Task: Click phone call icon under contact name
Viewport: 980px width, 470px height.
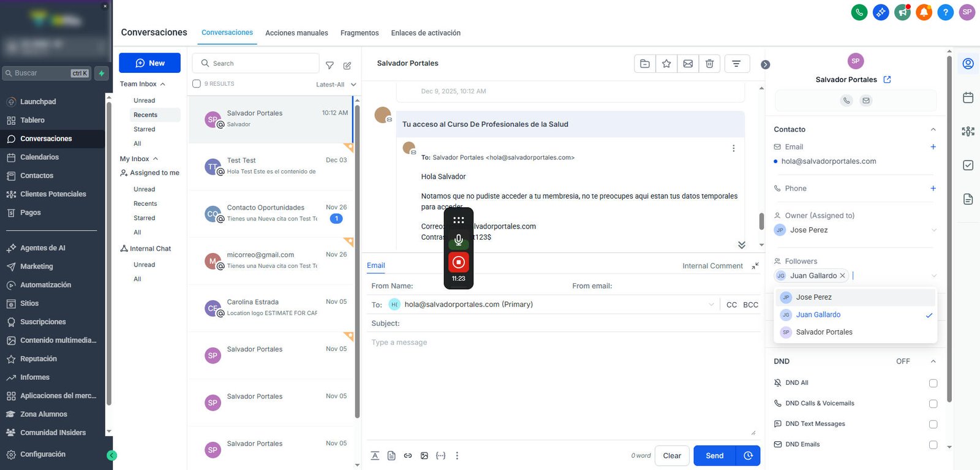Action: (846, 100)
